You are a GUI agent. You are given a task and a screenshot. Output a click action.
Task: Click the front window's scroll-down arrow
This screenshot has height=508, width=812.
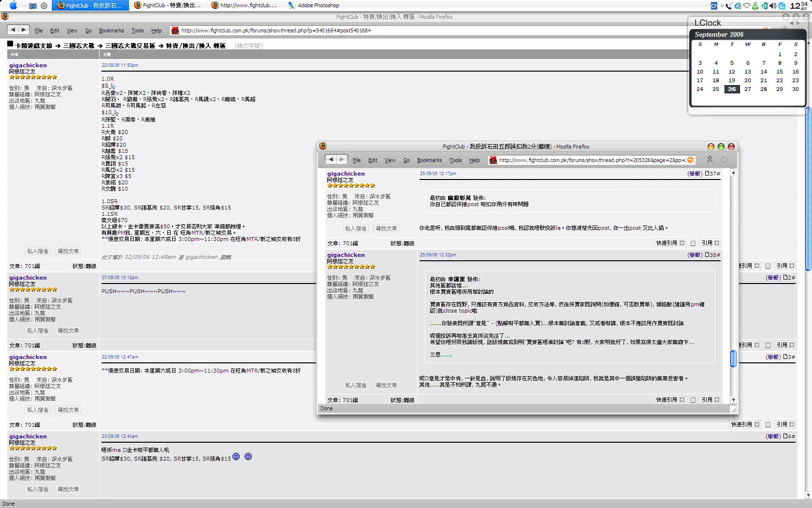(733, 400)
